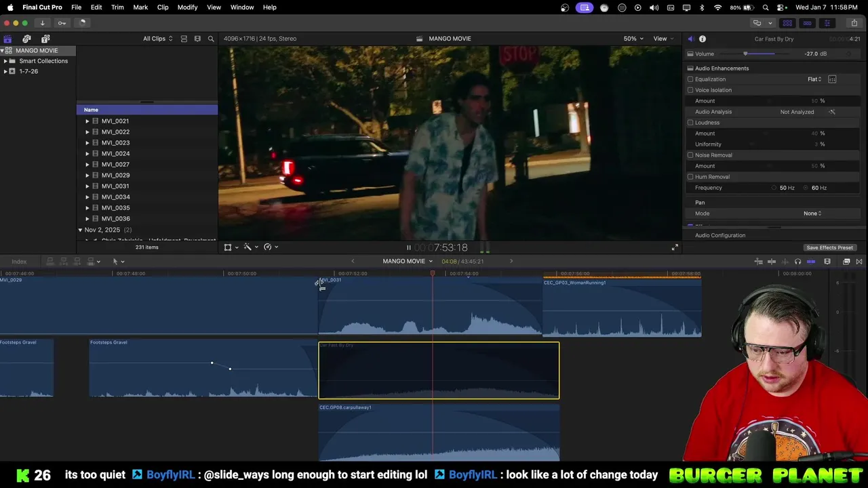The height and width of the screenshot is (488, 868).
Task: Toggle the headphones solo icon in timeline
Action: tap(797, 262)
